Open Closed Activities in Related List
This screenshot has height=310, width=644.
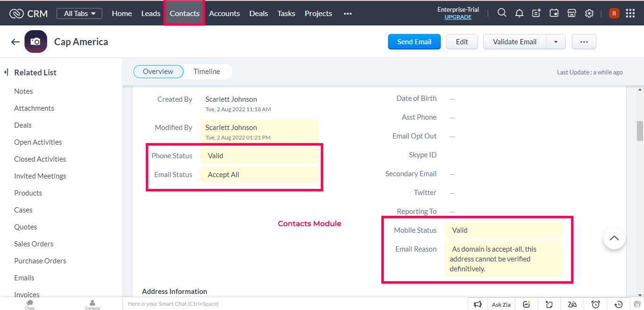40,159
